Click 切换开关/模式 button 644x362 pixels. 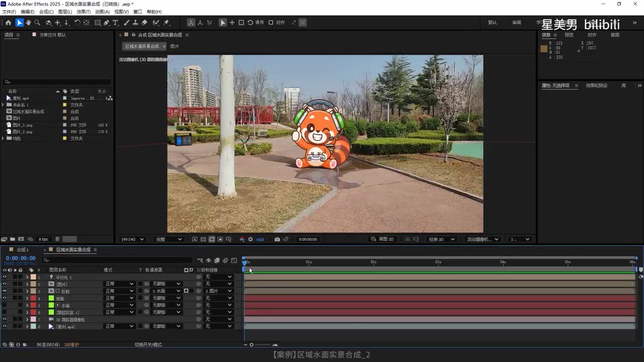148,345
